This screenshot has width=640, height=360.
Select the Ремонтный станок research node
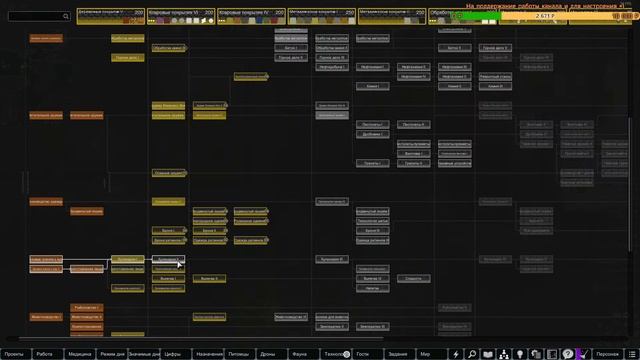(x=495, y=76)
